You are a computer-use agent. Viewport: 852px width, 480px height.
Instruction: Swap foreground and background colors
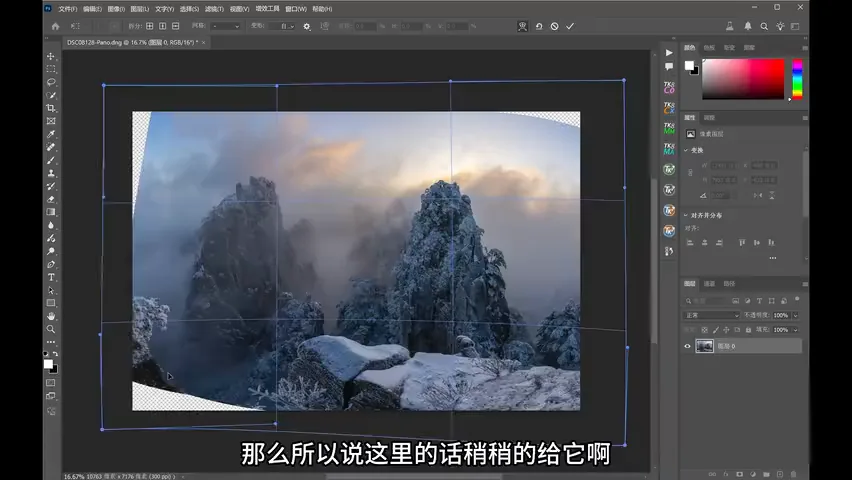(x=55, y=354)
